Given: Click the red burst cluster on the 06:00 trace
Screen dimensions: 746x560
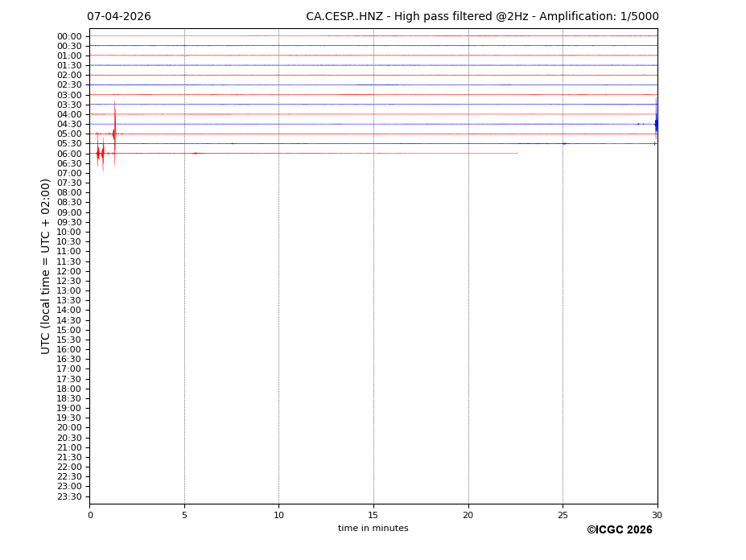Looking at the screenshot, I should point(100,153).
